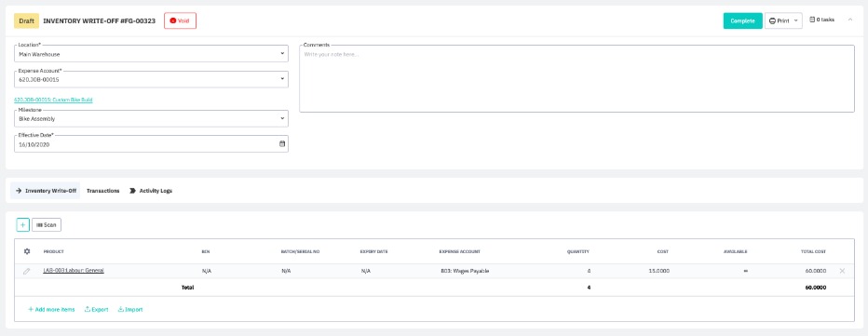Click the 0 tasks indicator
This screenshot has width=868, height=336.
click(x=821, y=20)
